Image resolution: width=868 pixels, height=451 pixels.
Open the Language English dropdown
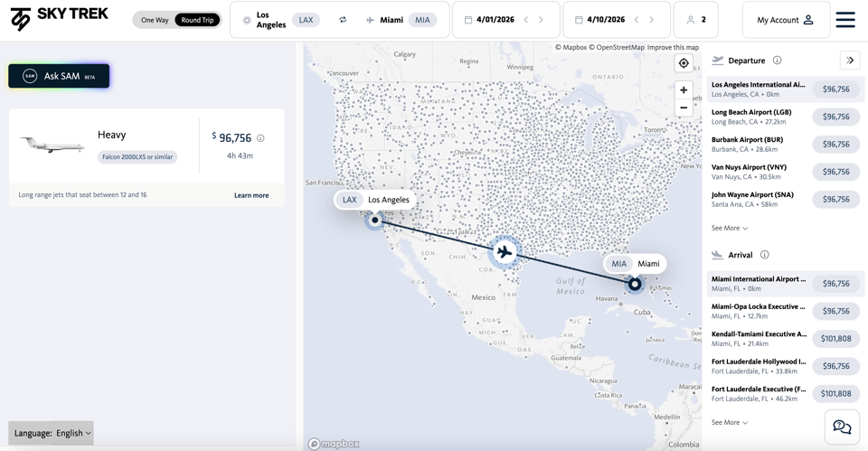pyautogui.click(x=52, y=433)
